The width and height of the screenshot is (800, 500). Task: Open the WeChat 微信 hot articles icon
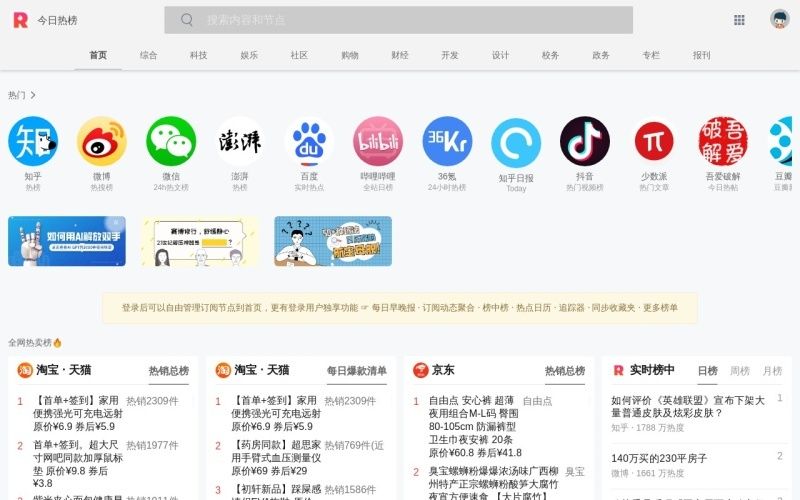(x=171, y=141)
